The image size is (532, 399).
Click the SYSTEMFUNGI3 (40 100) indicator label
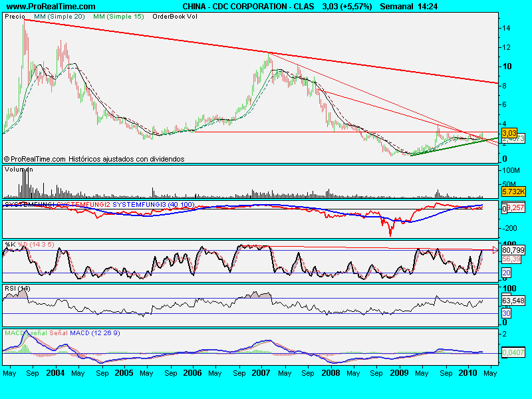click(154, 205)
